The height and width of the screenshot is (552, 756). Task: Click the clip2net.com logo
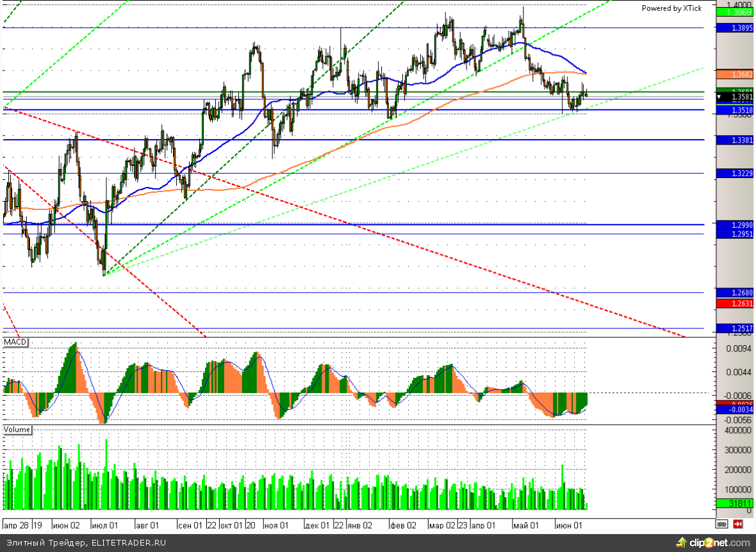(713, 543)
